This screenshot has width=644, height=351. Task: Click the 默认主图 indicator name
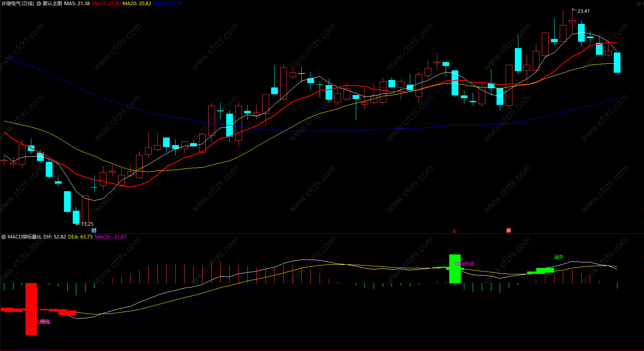coord(52,4)
